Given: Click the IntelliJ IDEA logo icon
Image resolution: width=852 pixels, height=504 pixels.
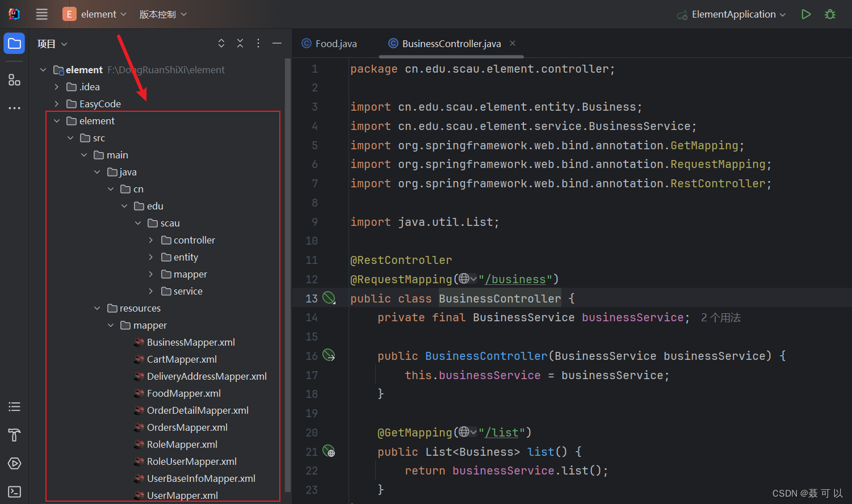Looking at the screenshot, I should [14, 14].
